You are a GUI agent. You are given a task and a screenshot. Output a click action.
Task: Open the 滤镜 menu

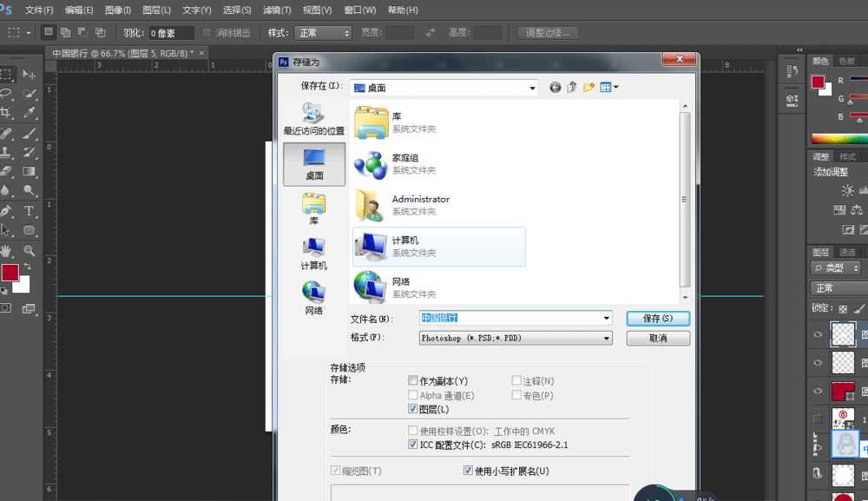[276, 10]
